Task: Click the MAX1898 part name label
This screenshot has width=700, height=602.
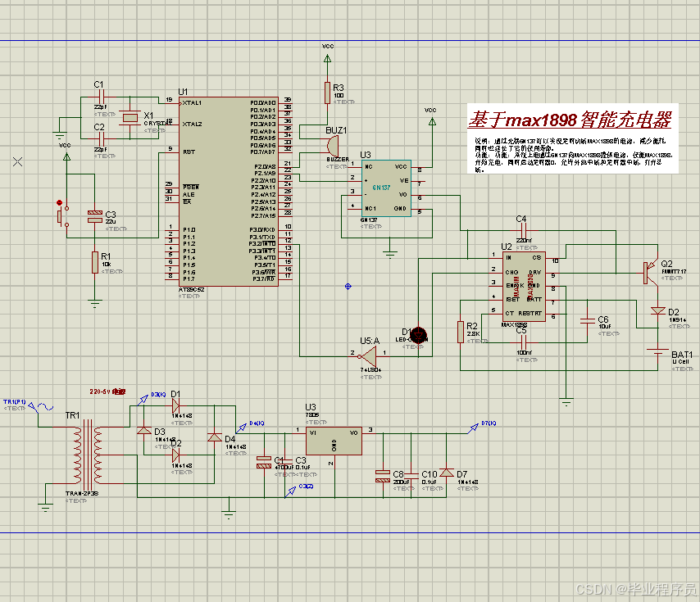Action: tap(514, 324)
